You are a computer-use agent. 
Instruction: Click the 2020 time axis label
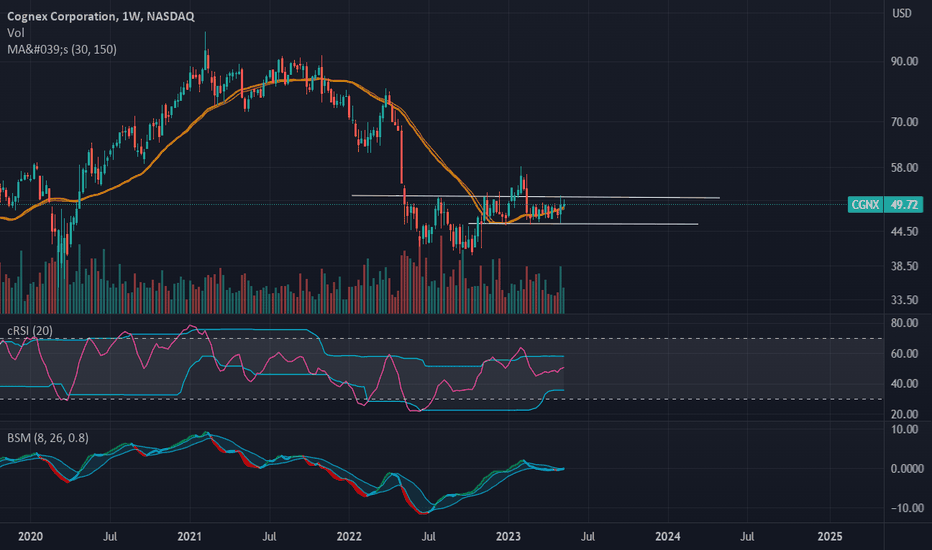tap(30, 536)
